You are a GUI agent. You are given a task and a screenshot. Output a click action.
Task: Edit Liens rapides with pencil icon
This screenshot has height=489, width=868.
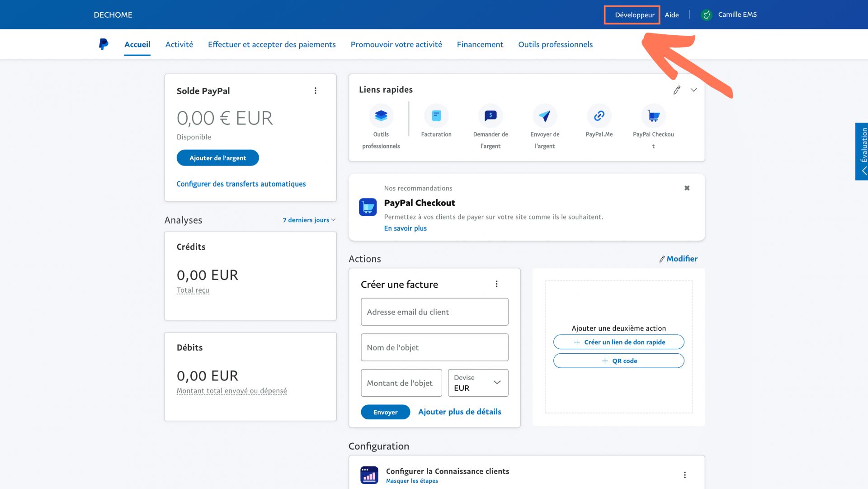click(x=677, y=90)
